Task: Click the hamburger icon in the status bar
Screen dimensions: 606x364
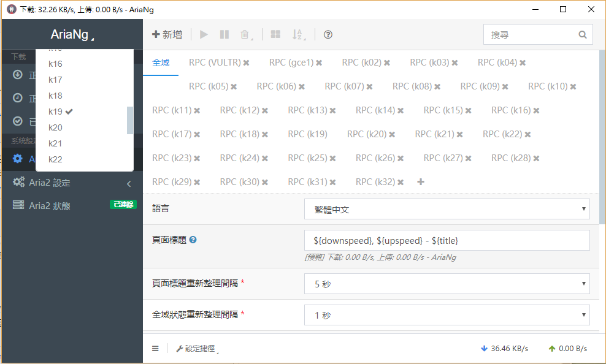Action: click(155, 348)
